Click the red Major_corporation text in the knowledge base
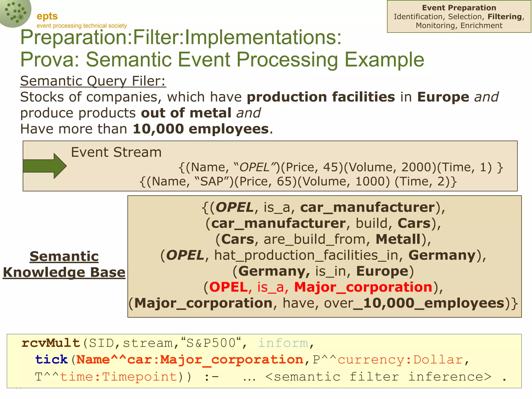 (363, 287)
